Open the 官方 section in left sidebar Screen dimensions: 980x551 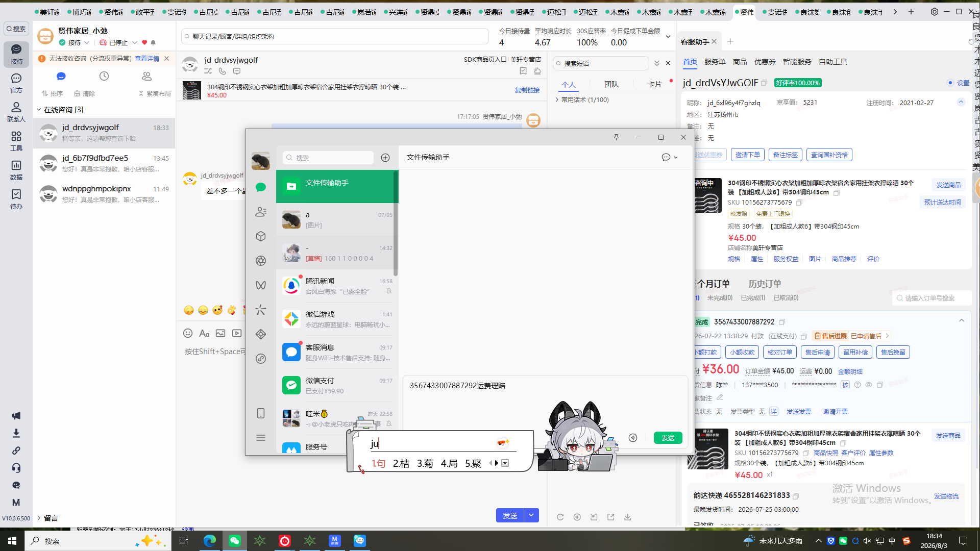(16, 83)
